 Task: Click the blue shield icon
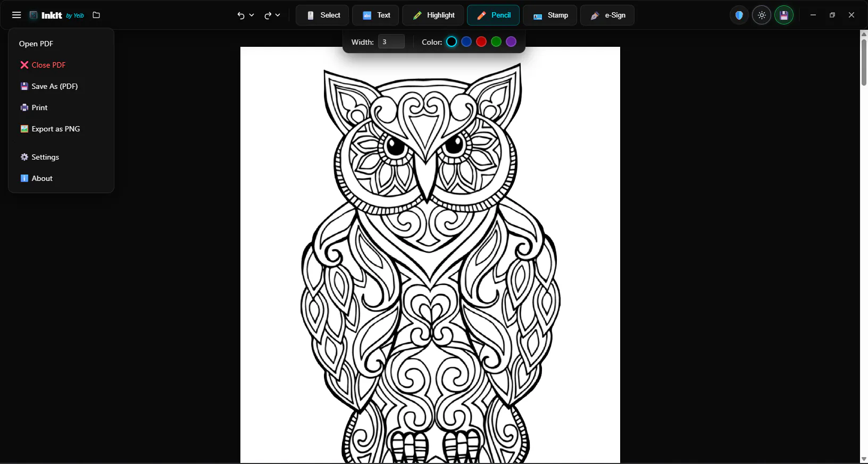click(739, 15)
